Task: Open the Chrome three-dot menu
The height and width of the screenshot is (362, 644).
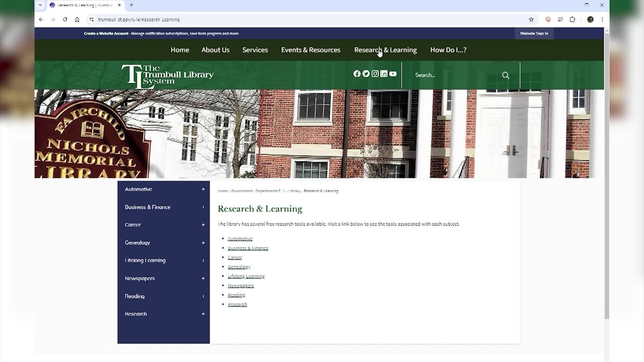Action: point(602,19)
